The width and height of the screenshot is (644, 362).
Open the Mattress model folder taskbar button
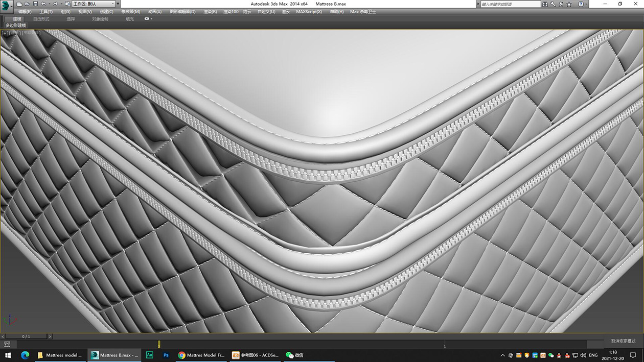[x=60, y=355]
